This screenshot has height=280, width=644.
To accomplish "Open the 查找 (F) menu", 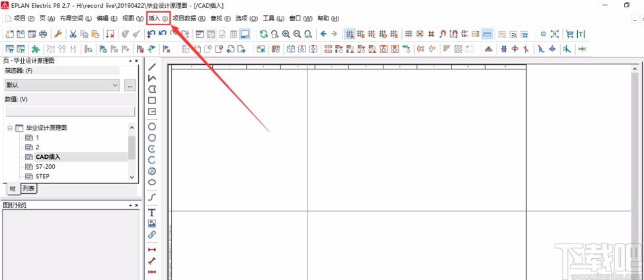I will 221,19.
